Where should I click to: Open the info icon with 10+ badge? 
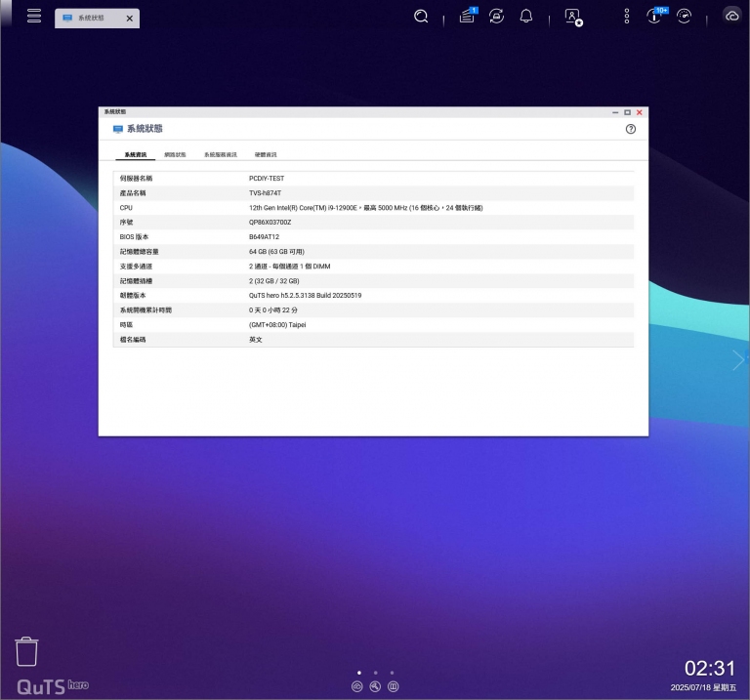point(656,16)
